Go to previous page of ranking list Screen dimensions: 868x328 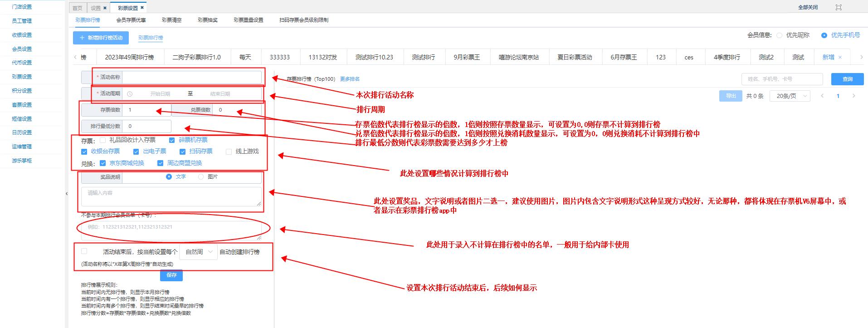[822, 96]
